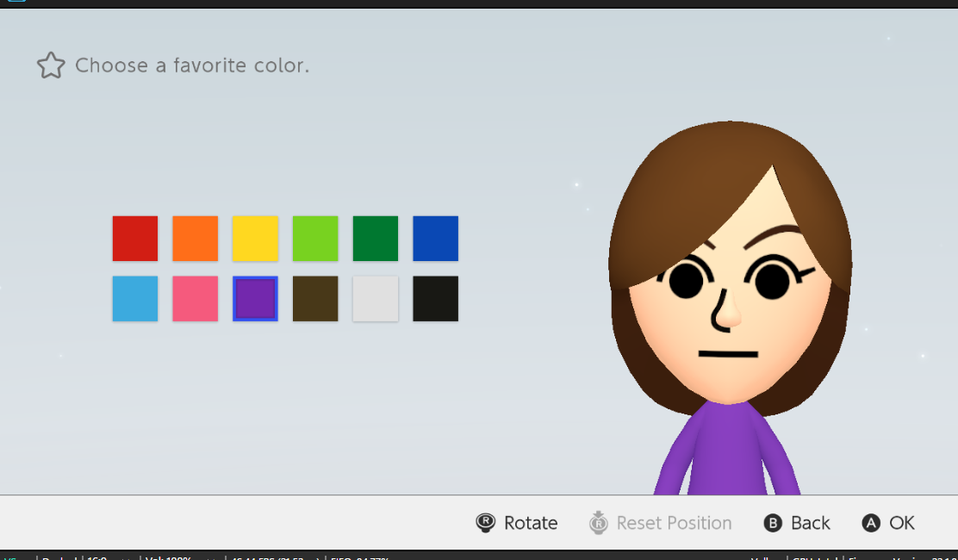Select the pink color swatch
Viewport: 958px width, 560px height.
195,299
